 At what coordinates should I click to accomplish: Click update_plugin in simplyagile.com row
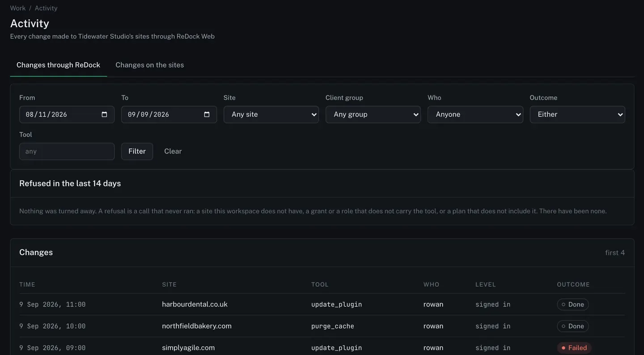click(337, 348)
